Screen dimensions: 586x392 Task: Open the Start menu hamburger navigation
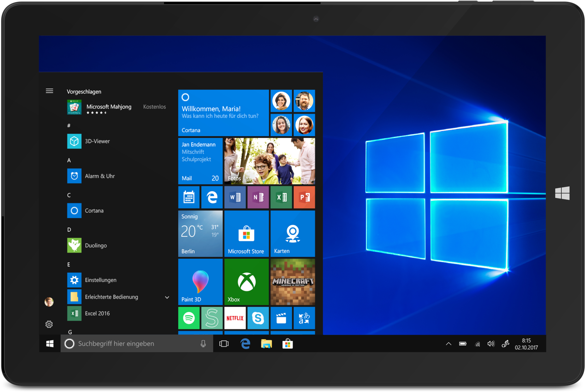coord(50,91)
